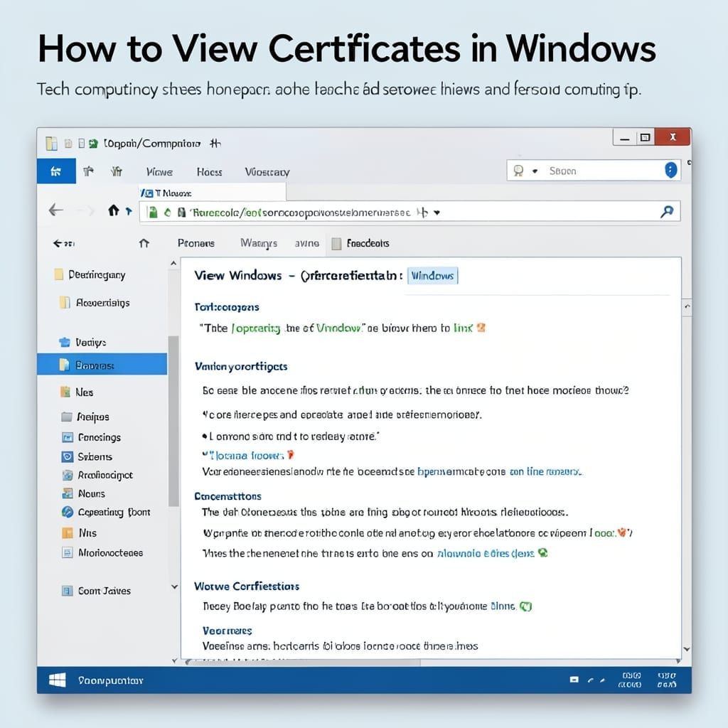Select the 'Feacdeots' tab
Viewport: 728px width, 728px height.
click(x=360, y=243)
